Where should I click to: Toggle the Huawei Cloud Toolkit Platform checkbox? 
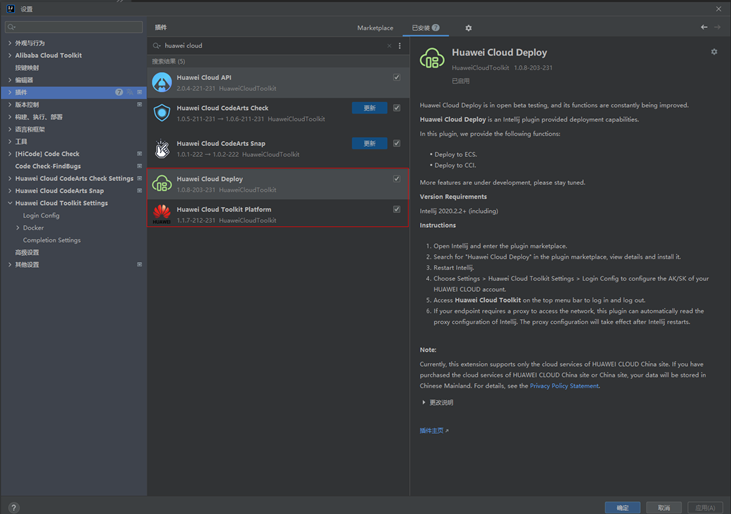tap(397, 210)
